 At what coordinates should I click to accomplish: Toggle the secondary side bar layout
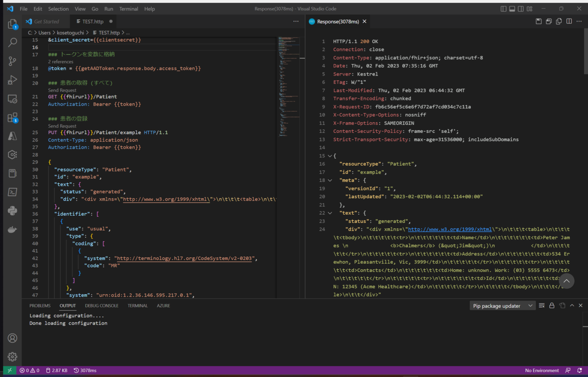coord(521,9)
